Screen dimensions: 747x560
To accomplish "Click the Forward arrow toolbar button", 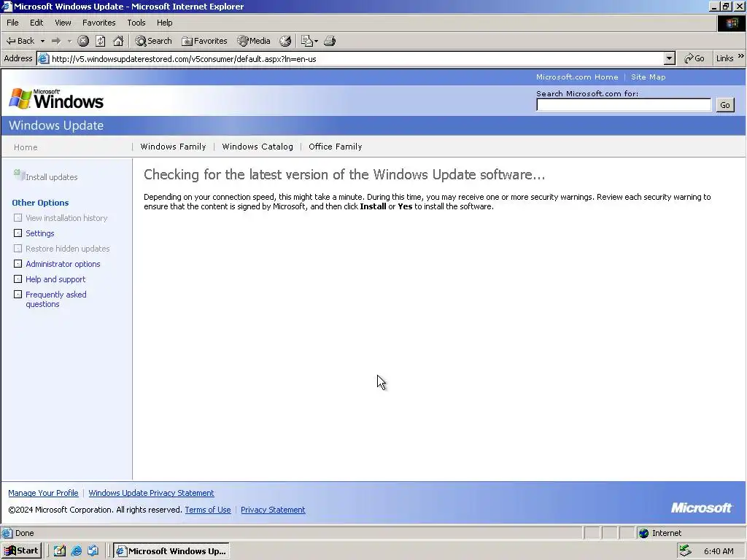I will [55, 41].
